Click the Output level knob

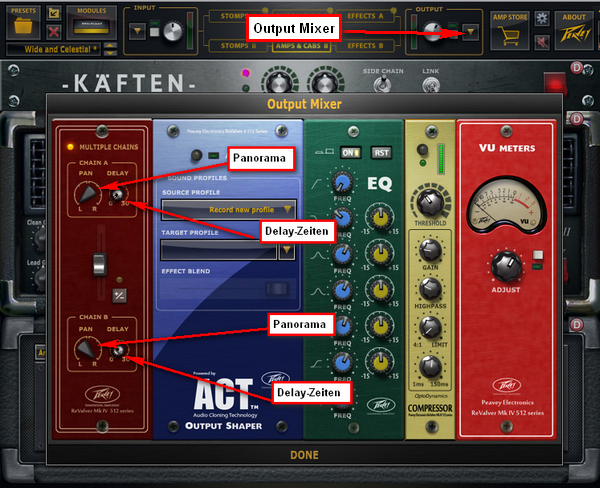coord(433,31)
